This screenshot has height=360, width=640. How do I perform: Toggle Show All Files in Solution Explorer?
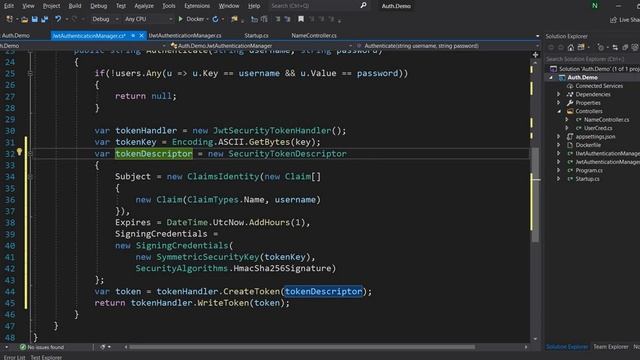pos(635,48)
